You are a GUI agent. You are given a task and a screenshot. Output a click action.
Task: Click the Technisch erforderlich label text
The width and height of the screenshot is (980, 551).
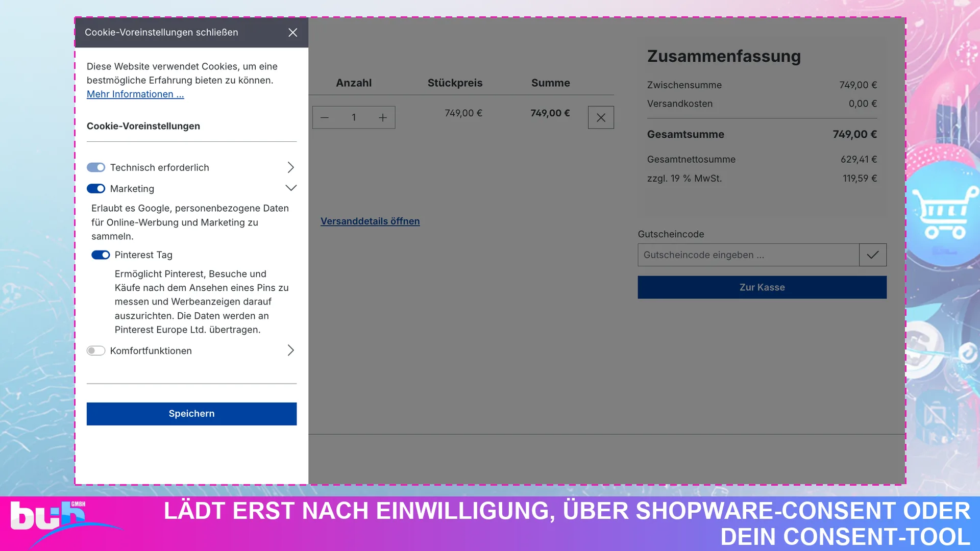160,168
